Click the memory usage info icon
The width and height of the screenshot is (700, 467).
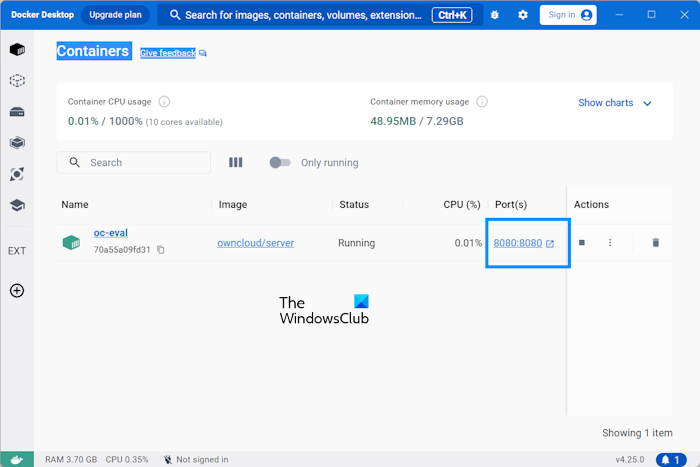click(482, 102)
